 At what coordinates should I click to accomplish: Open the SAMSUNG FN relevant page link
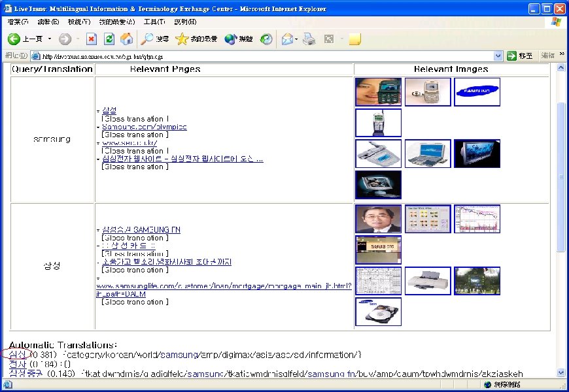pyautogui.click(x=141, y=229)
